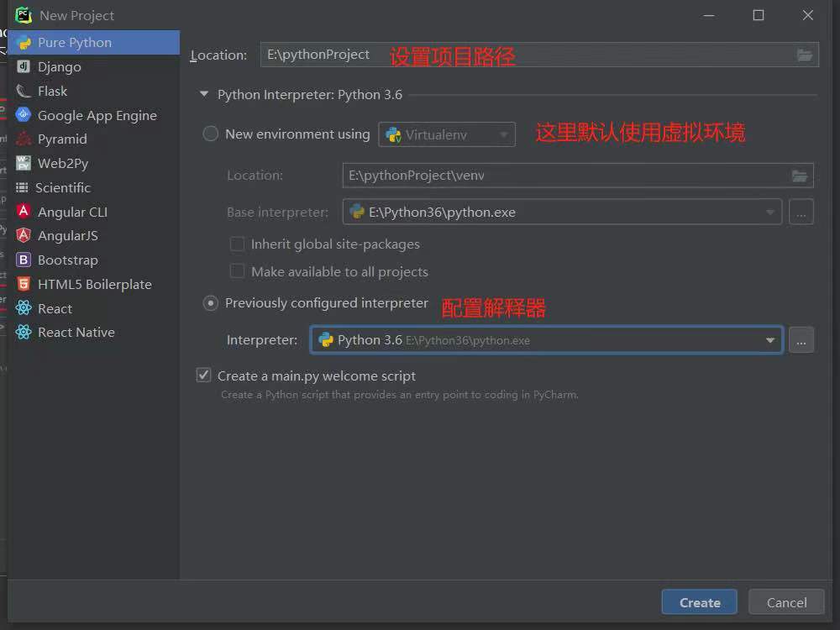840x630 pixels.
Task: Enable Inherit global site-packages checkbox
Action: (x=237, y=244)
